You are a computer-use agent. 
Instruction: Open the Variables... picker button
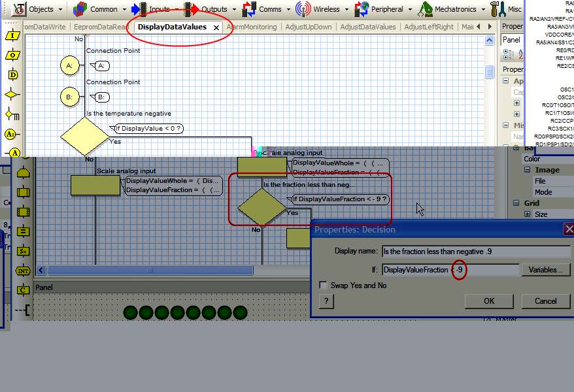[545, 270]
